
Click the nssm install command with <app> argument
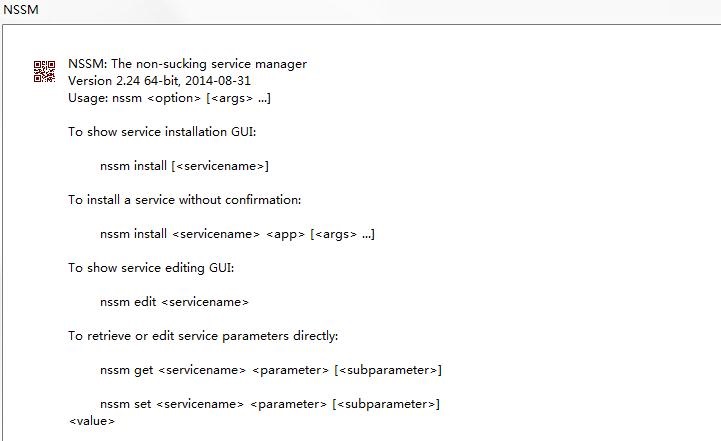[x=237, y=234]
